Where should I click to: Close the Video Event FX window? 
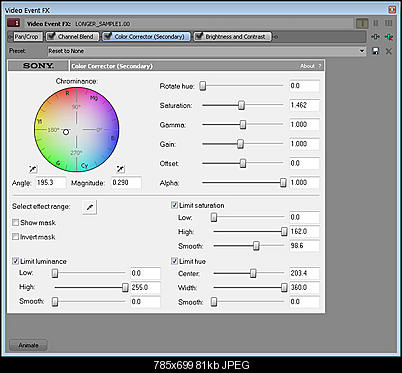(x=392, y=10)
